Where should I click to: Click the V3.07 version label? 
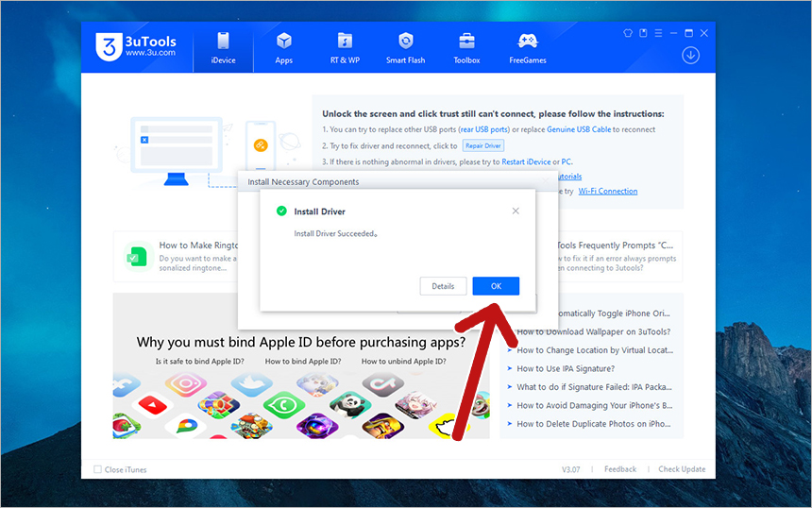(x=570, y=469)
